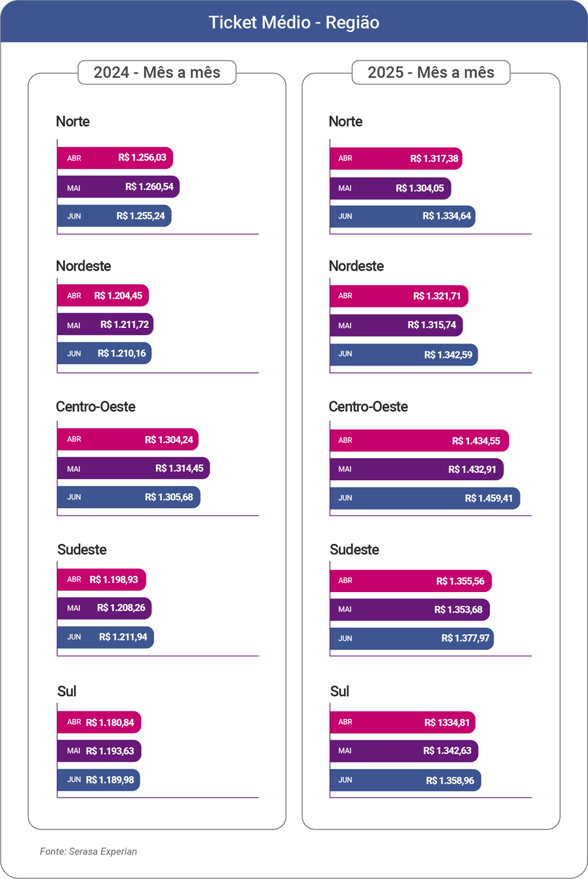Click the Nordeste MAI value R$ 1.315,74
The height and width of the screenshot is (879, 588).
pyautogui.click(x=432, y=325)
